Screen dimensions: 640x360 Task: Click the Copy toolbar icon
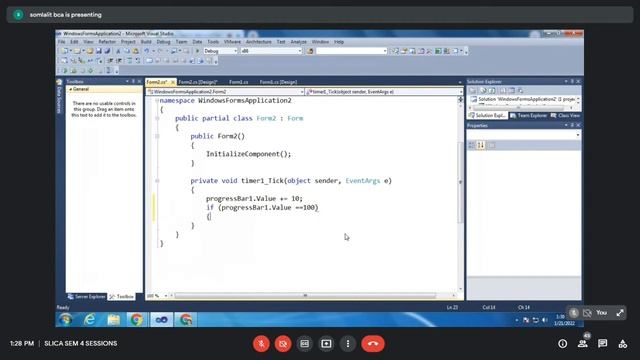(127, 51)
